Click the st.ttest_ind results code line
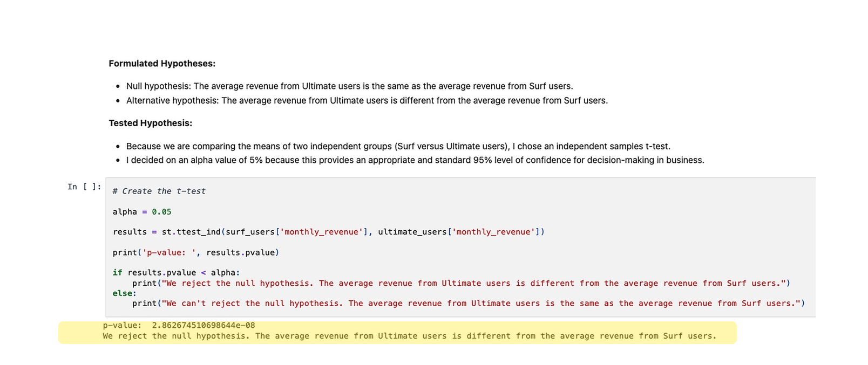 tap(329, 232)
